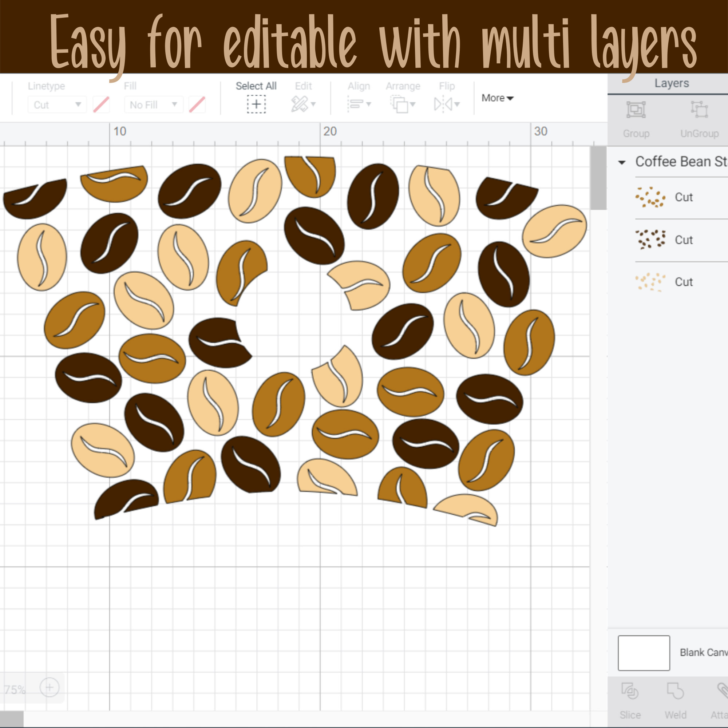Click the Slice tool icon

click(630, 691)
